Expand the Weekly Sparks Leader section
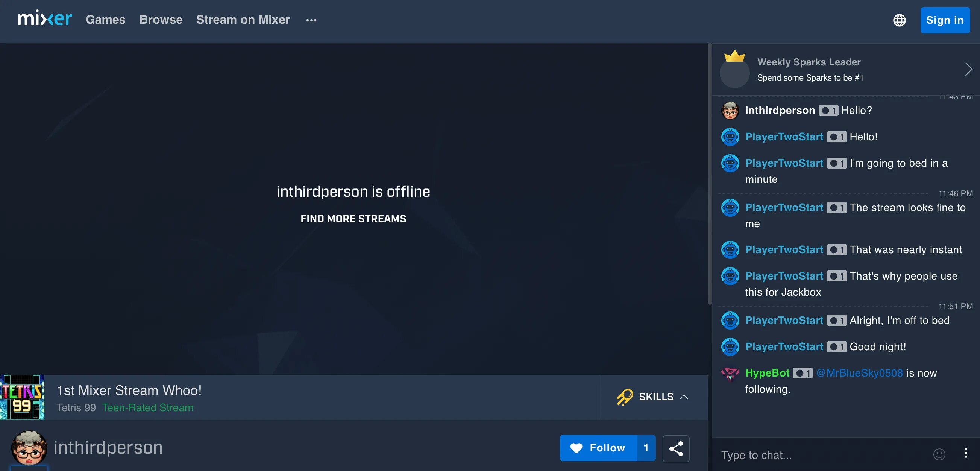This screenshot has height=471, width=980. click(x=969, y=69)
